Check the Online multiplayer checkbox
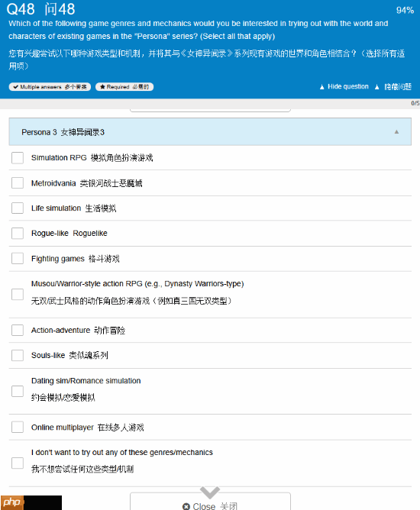The width and height of the screenshot is (420, 510). pos(18,427)
